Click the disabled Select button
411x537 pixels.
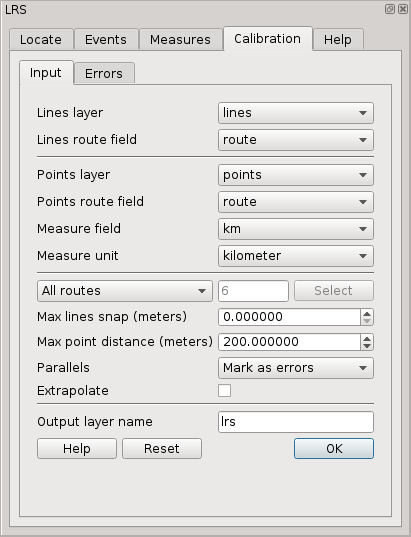334,291
